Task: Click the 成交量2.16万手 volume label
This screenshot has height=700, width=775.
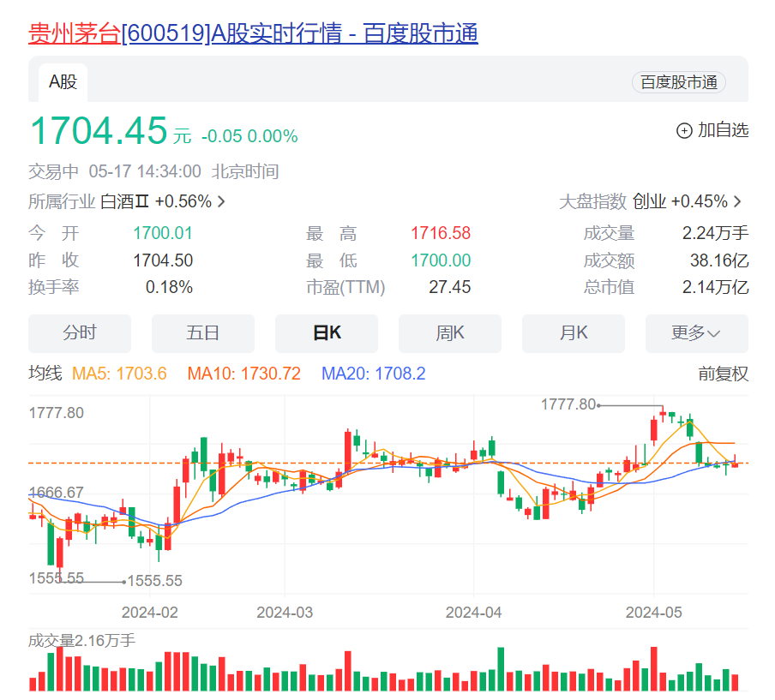Action: [81, 641]
